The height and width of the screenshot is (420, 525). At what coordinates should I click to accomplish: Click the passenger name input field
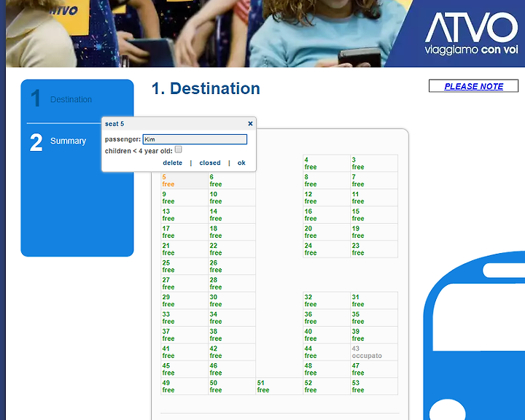(x=195, y=139)
